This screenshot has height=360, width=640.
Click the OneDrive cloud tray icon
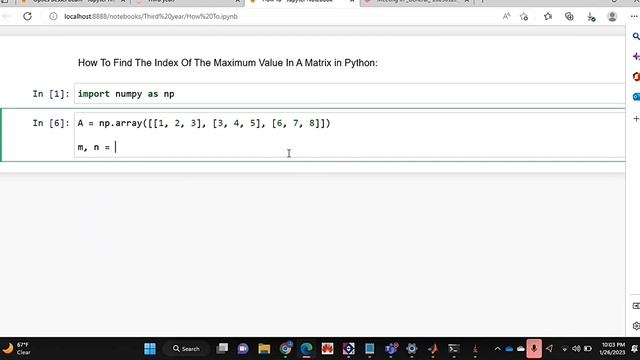[x=509, y=349]
